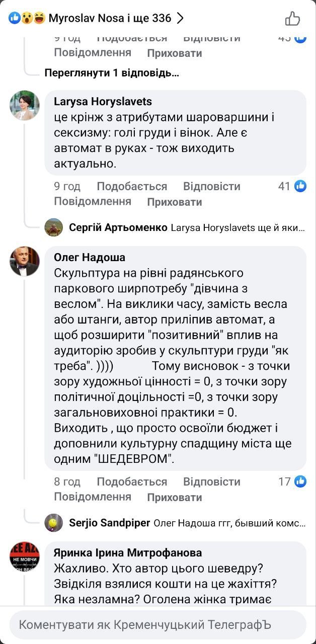Open Олег Надоша profile picture
Image resolution: width=316 pixels, height=644 pixels.
click(x=25, y=261)
